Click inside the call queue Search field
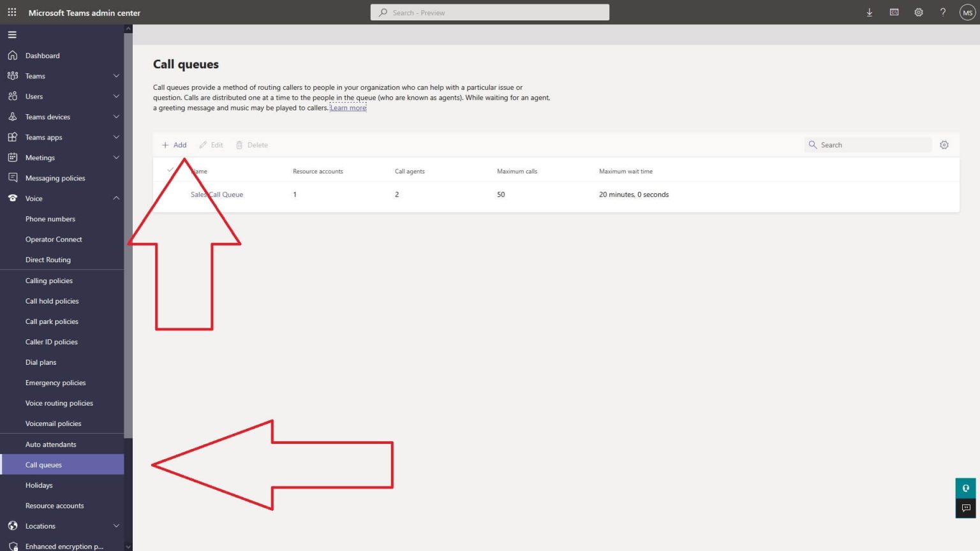The width and height of the screenshot is (980, 551). (x=868, y=145)
